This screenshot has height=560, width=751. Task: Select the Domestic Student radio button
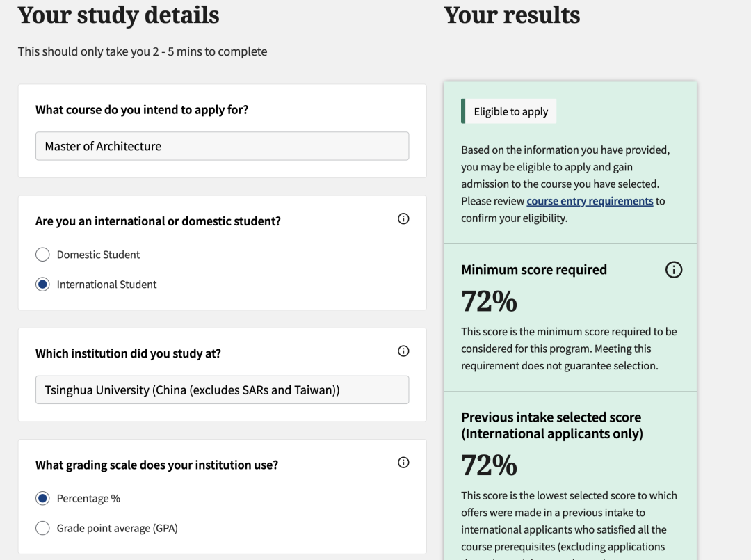click(42, 255)
